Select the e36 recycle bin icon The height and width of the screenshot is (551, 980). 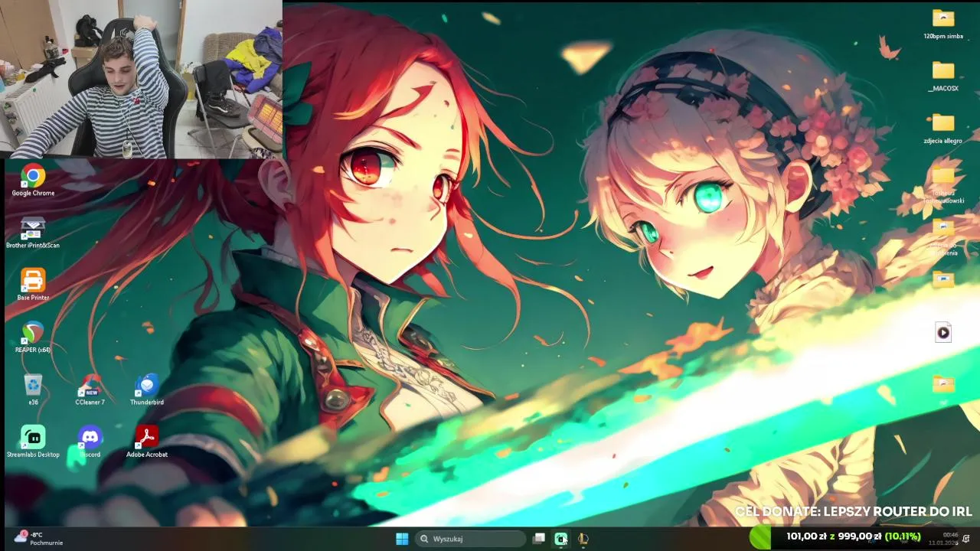pyautogui.click(x=33, y=389)
